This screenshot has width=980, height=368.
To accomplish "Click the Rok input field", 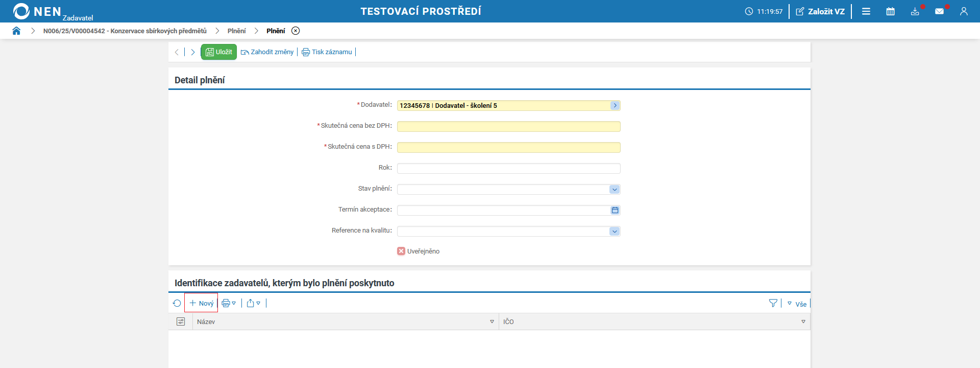I will pos(509,168).
